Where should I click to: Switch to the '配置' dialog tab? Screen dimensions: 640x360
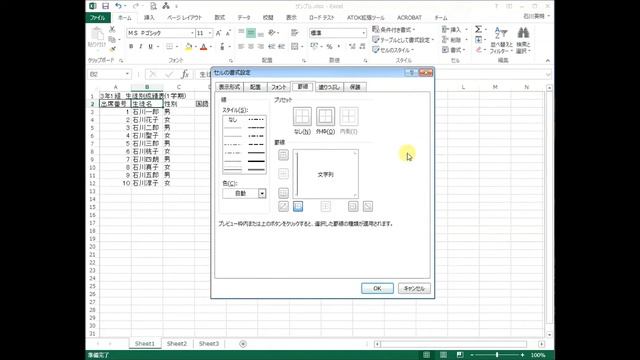[x=255, y=87]
